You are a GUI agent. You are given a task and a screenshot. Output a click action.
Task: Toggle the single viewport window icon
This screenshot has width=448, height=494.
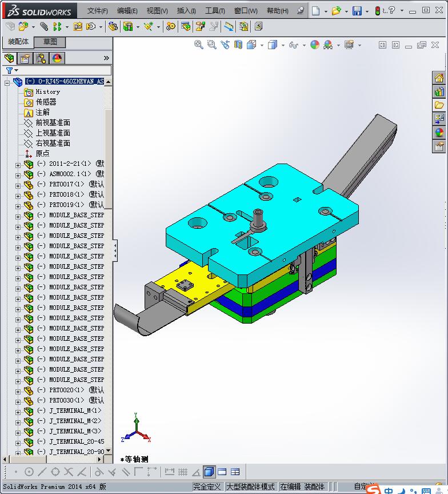pos(222,472)
